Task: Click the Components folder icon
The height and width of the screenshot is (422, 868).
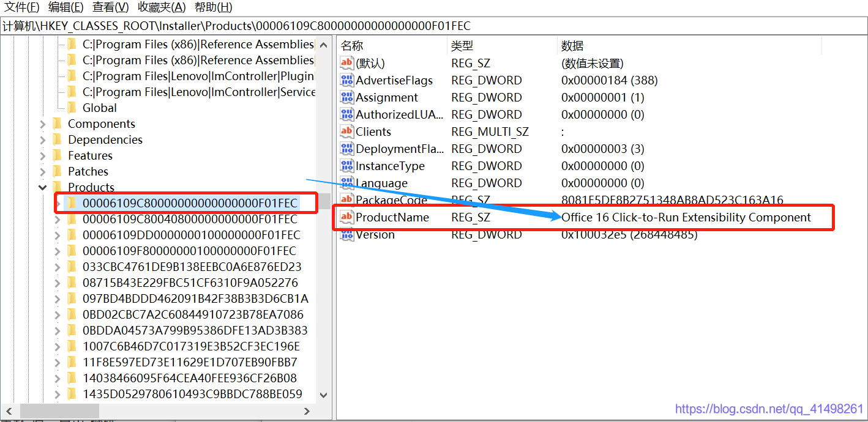Action: (58, 124)
